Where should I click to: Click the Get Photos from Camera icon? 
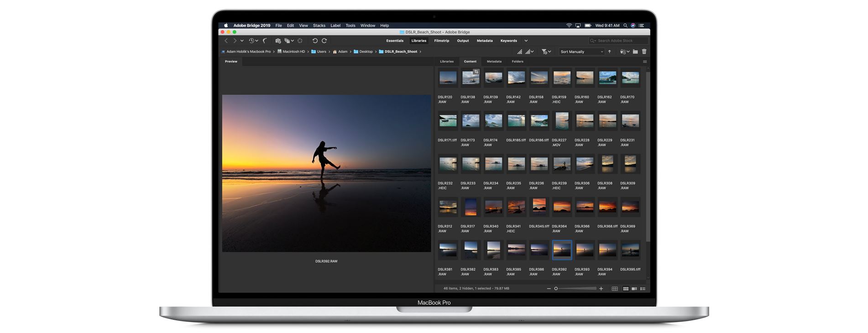click(278, 41)
